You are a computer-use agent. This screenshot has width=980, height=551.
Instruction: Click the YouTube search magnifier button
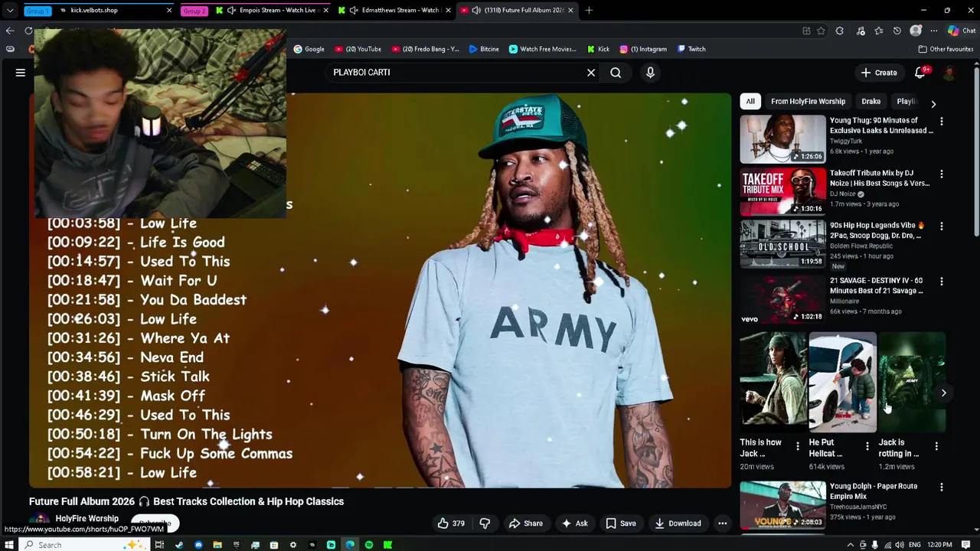click(616, 73)
